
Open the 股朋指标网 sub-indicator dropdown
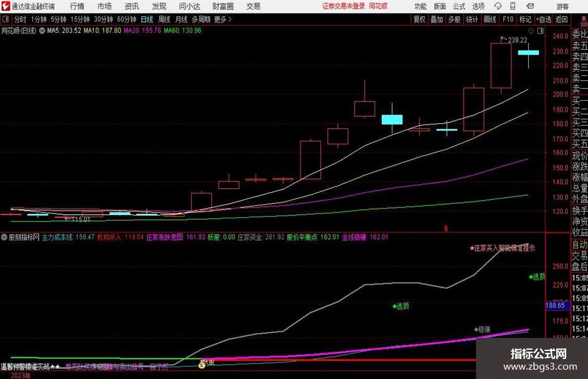(4, 237)
